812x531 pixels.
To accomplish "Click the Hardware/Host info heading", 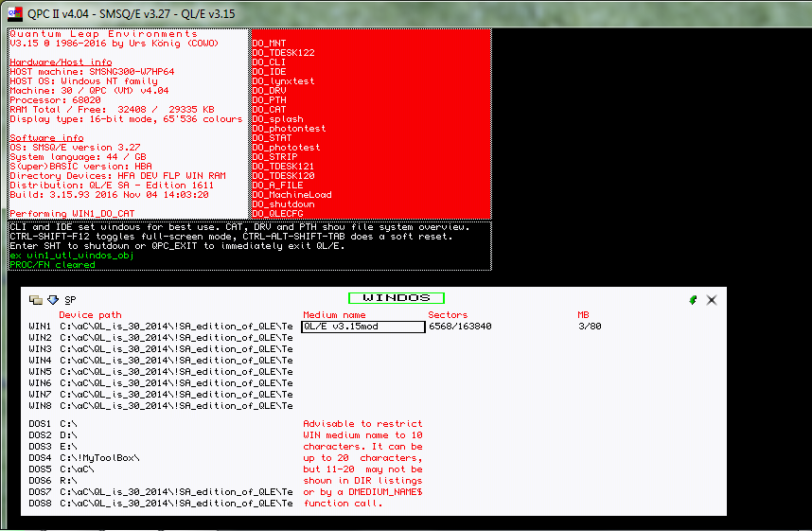I will tap(61, 62).
